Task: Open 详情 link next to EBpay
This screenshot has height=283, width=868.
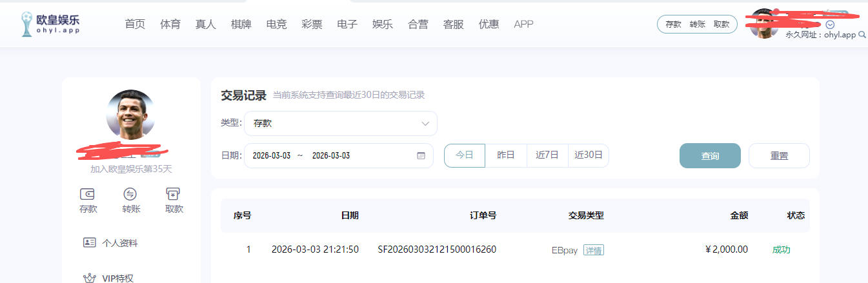Action: tap(594, 250)
